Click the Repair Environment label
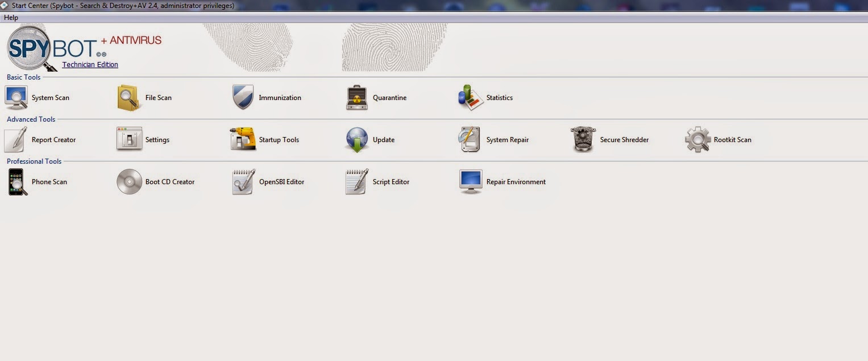This screenshot has width=868, height=361. [x=516, y=182]
